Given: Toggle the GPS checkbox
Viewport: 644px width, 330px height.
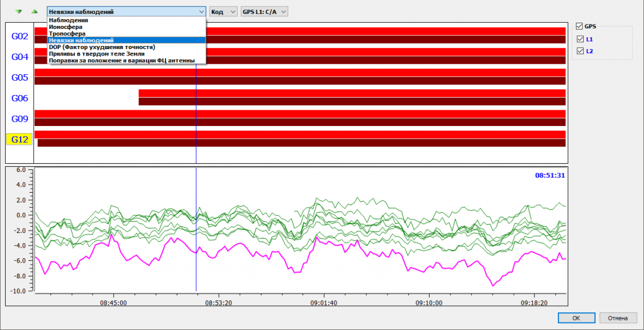Looking at the screenshot, I should [579, 26].
